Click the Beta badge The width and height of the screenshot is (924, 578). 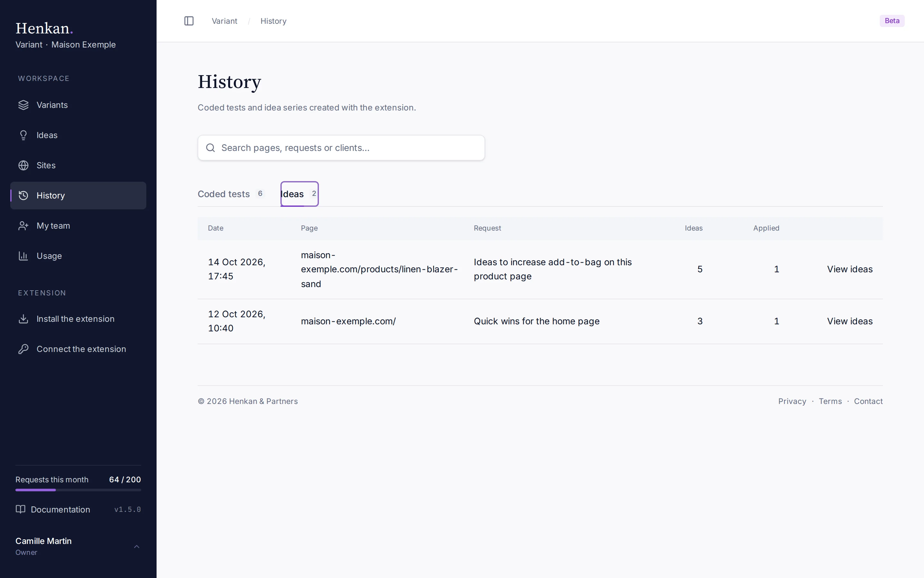tap(892, 21)
